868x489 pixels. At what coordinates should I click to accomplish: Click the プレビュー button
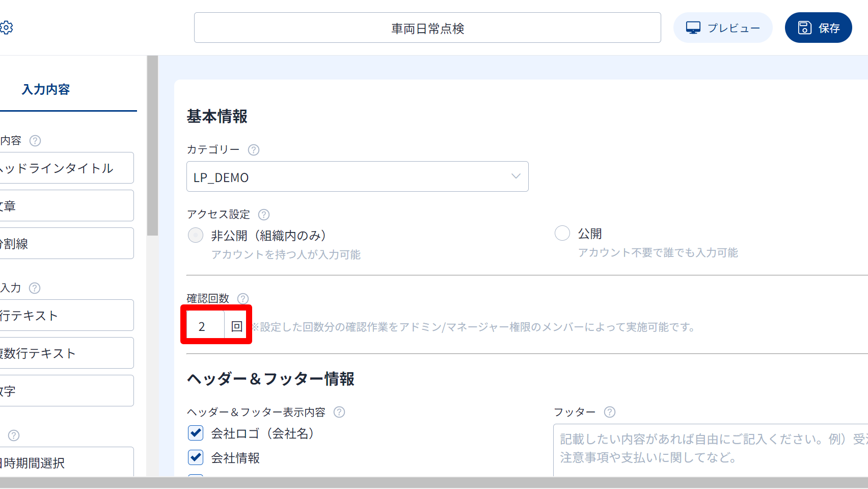(x=722, y=28)
